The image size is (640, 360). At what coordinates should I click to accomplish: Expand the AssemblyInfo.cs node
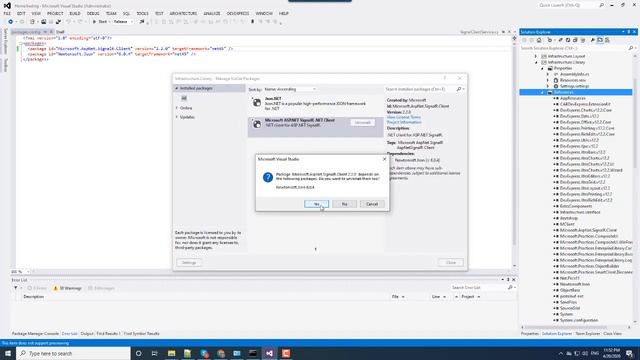point(548,74)
